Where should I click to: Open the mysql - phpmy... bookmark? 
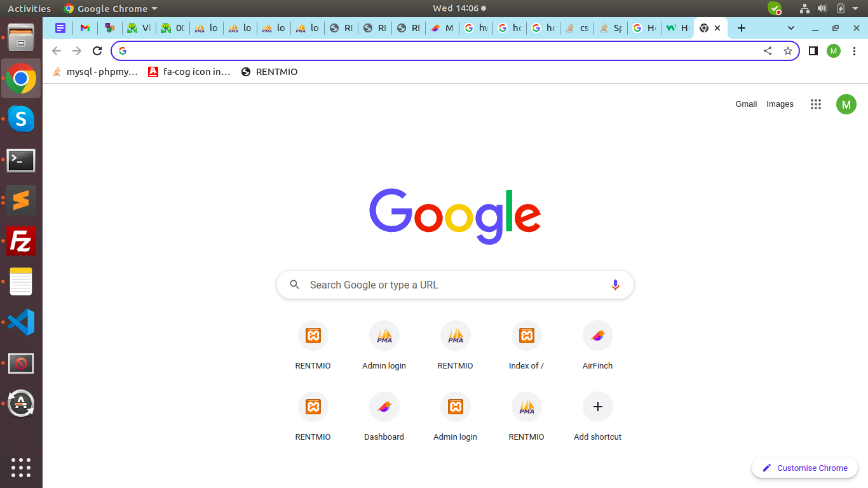95,72
